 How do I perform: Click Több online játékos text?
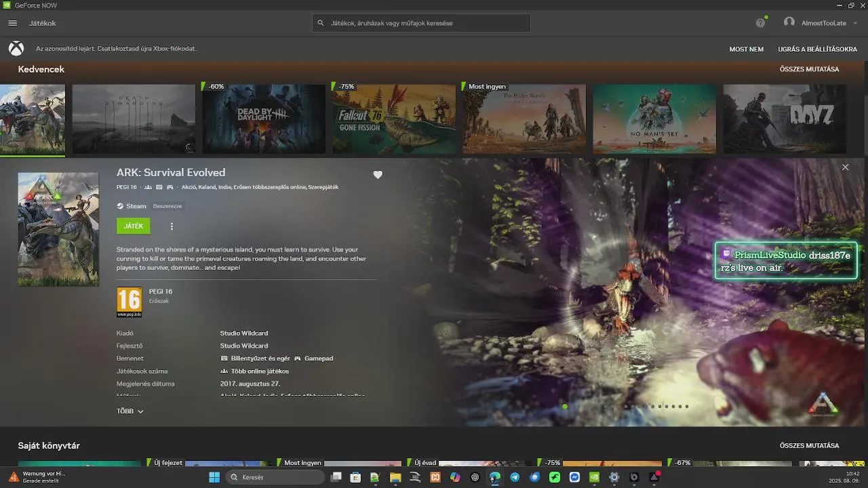[x=260, y=371]
